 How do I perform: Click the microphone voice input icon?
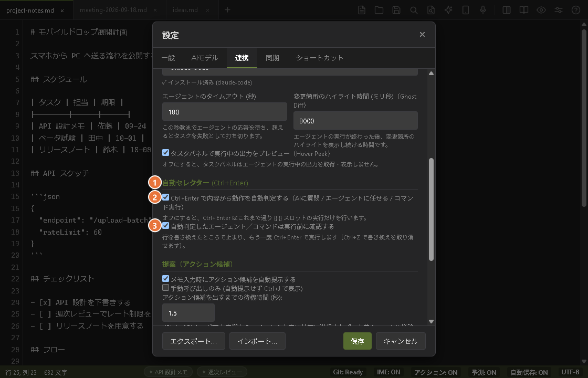coord(483,10)
